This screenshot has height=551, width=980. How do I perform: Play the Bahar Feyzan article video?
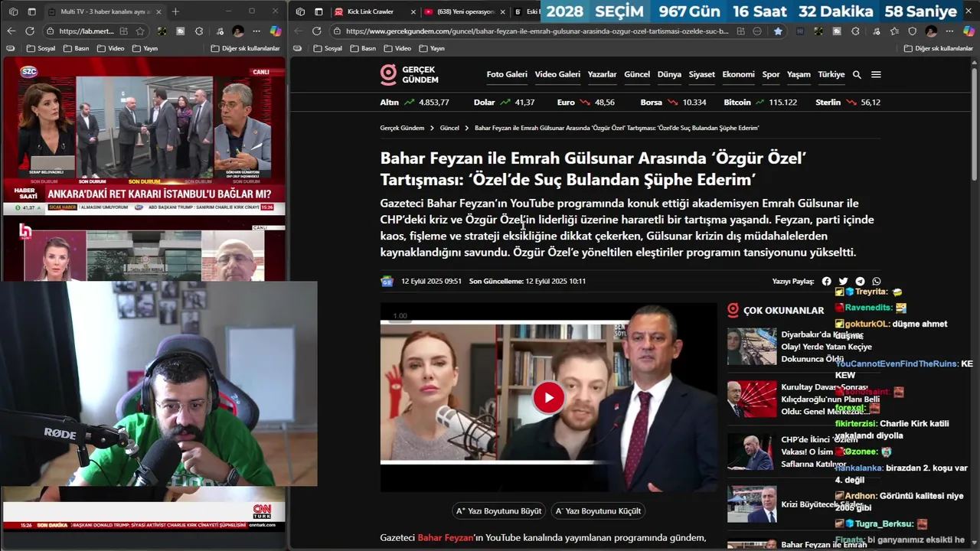549,397
